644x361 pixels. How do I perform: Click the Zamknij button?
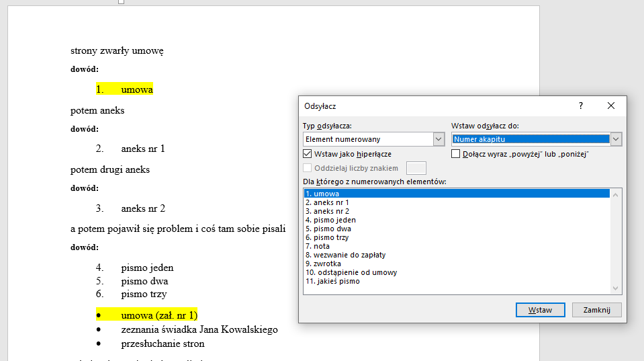click(596, 310)
